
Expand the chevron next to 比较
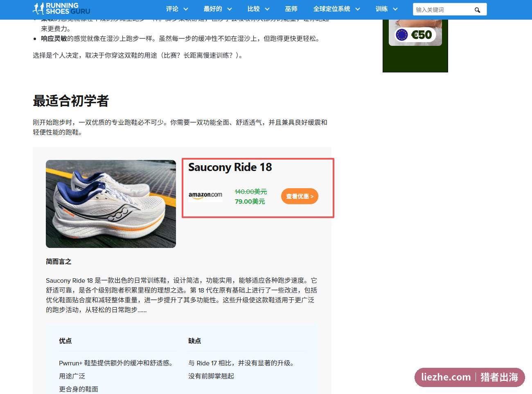pyautogui.click(x=268, y=9)
